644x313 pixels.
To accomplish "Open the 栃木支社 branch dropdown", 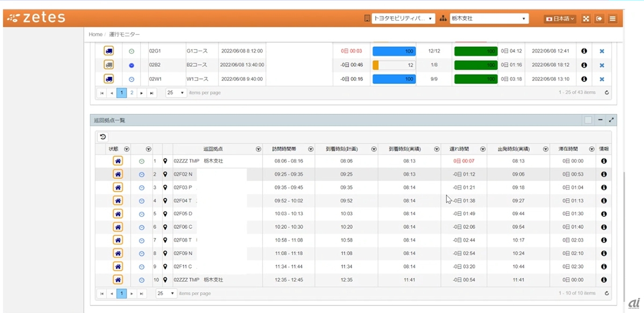I will [489, 19].
